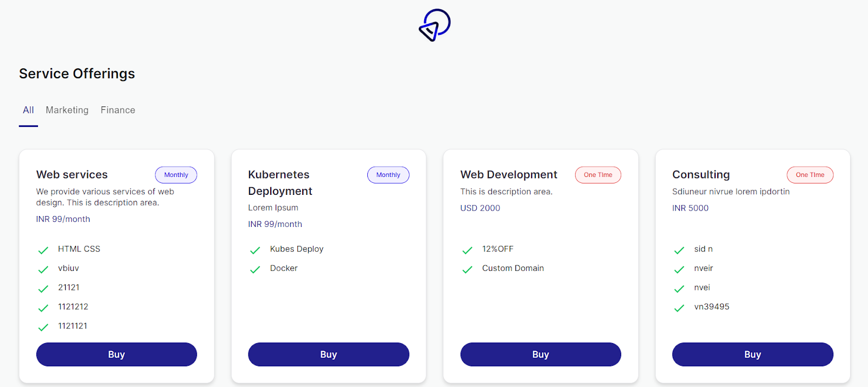Click checkmark icon beside sid n

[x=679, y=250]
